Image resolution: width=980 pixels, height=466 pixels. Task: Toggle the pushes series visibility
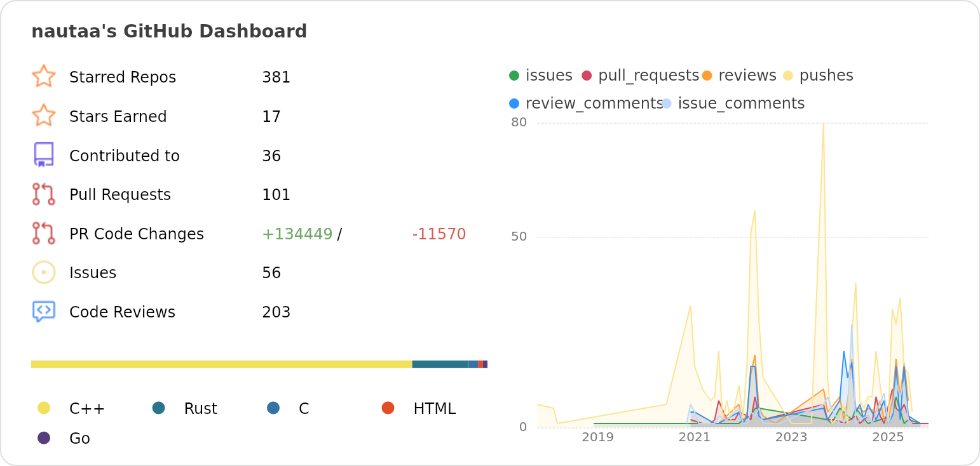click(825, 75)
